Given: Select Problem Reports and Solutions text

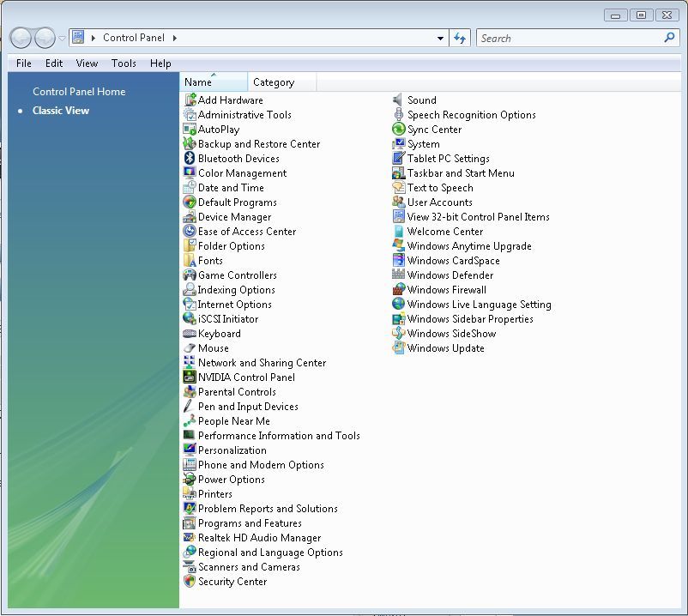Looking at the screenshot, I should (268, 509).
